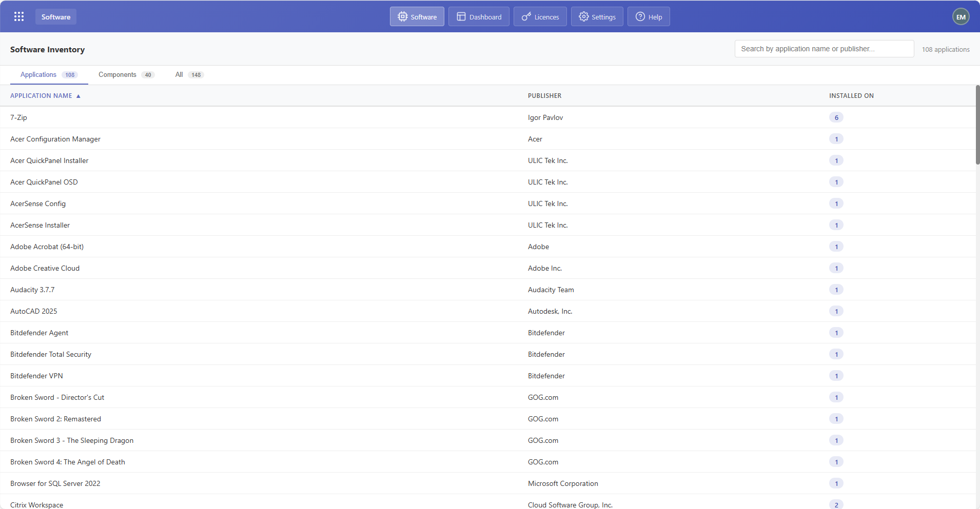
Task: Select Bitdefender Agent row
Action: coord(487,333)
